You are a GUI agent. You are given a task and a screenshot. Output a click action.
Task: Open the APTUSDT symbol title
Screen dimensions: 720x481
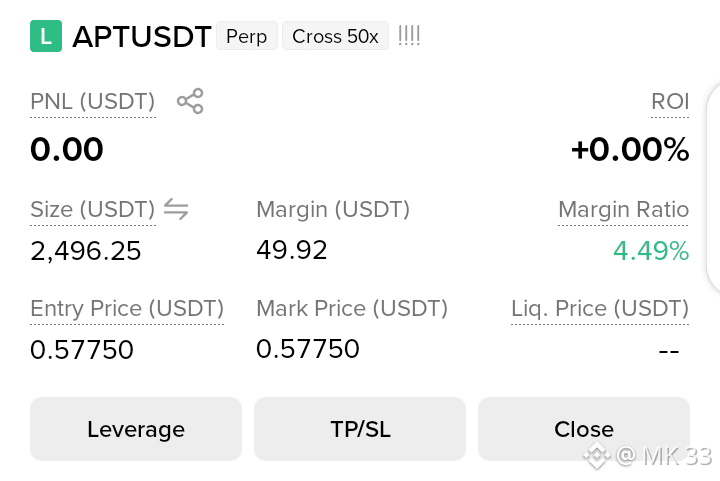coord(141,36)
